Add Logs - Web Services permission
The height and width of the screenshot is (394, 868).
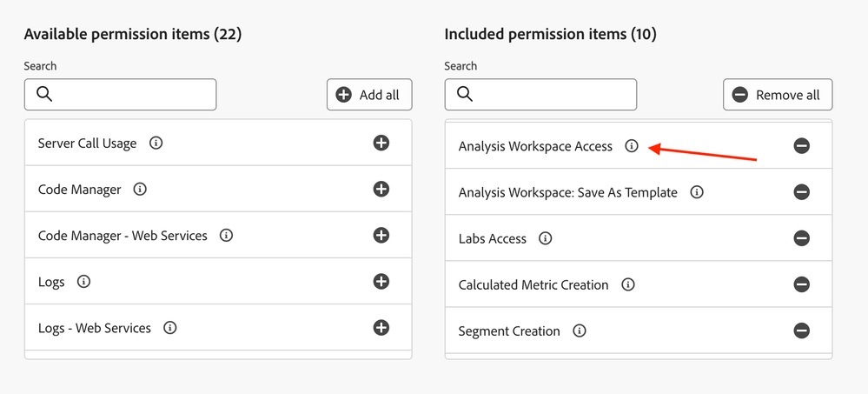pyautogui.click(x=381, y=328)
